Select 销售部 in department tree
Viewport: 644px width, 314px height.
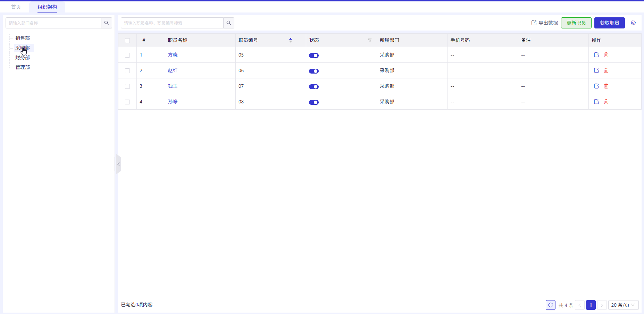[23, 38]
